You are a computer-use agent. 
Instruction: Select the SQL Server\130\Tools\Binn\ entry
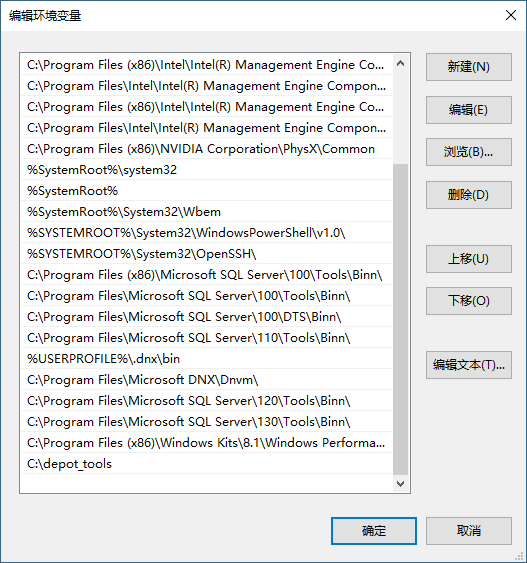point(206,422)
